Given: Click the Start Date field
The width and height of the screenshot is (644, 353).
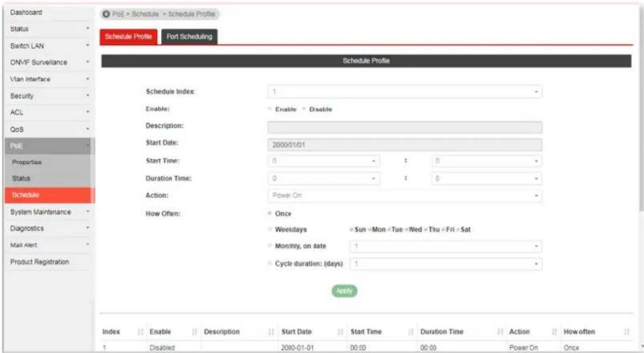Looking at the screenshot, I should (404, 145).
